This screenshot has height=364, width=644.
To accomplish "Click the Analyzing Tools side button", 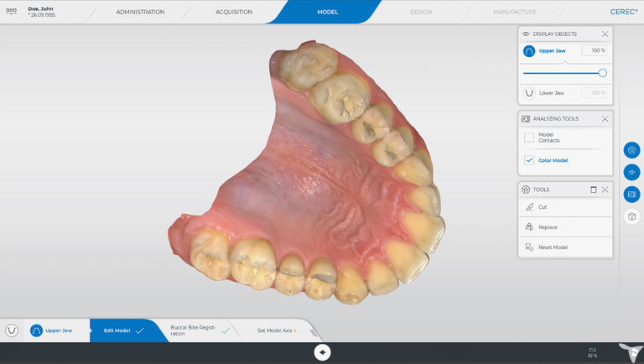I will [x=631, y=195].
